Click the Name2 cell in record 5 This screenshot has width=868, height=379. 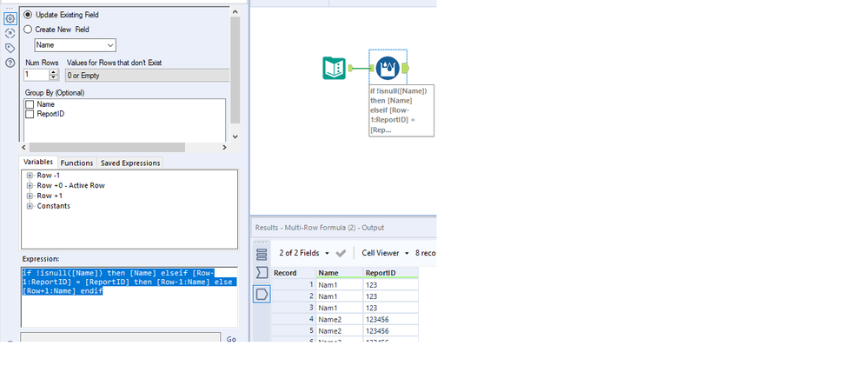(340, 331)
